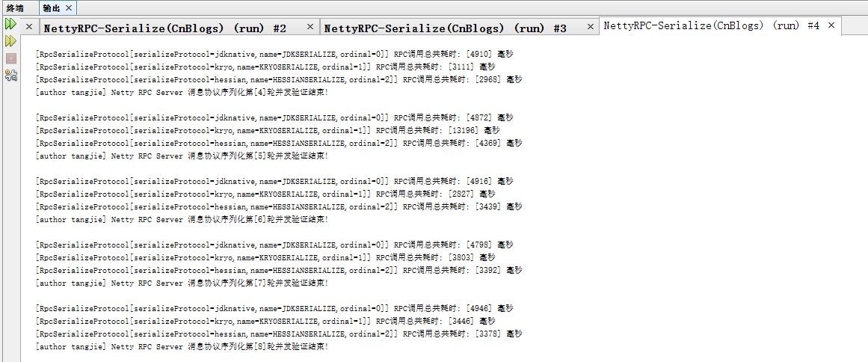Image resolution: width=868 pixels, height=362 pixels.
Task: Select the NettyRPC-Serialize (run) #4 tab
Action: click(711, 25)
